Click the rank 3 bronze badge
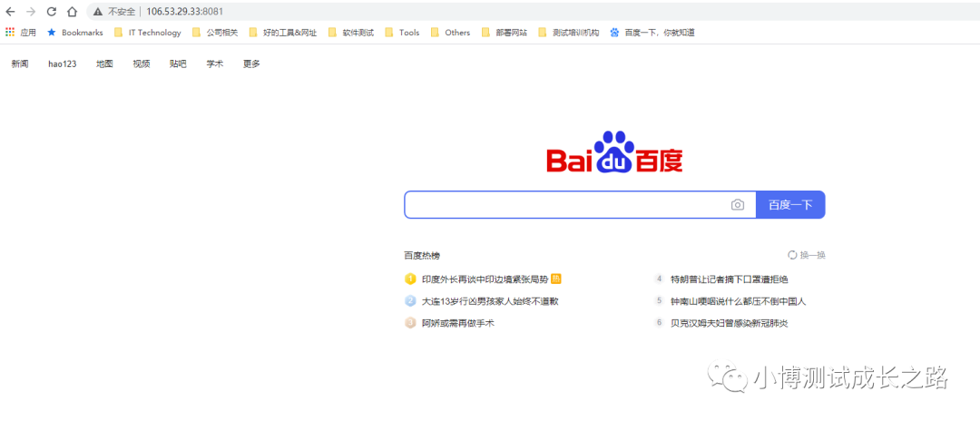The width and height of the screenshot is (980, 421). click(410, 323)
